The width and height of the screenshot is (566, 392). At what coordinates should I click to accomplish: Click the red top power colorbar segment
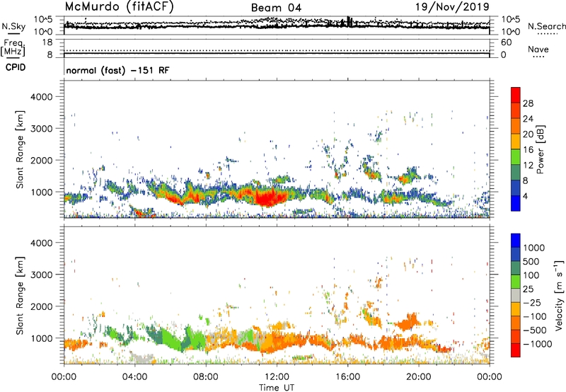tap(516, 95)
